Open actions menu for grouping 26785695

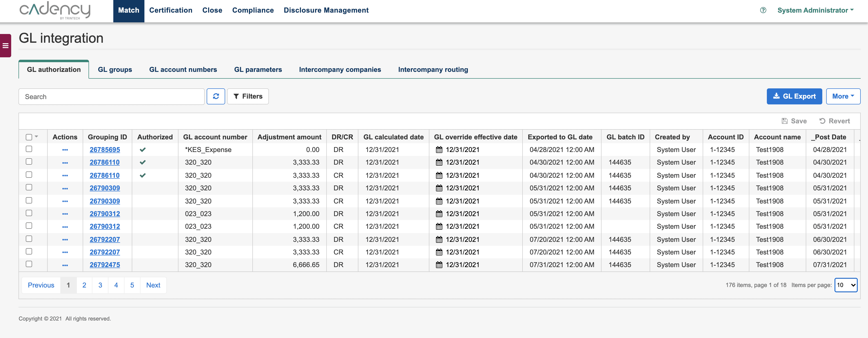(x=65, y=150)
